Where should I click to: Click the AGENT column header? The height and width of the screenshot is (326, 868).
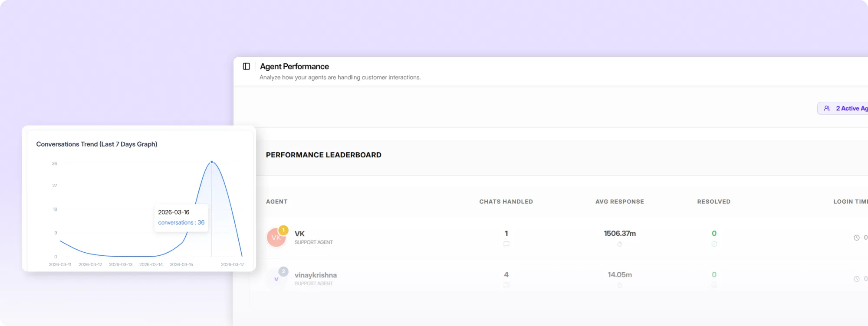click(276, 202)
